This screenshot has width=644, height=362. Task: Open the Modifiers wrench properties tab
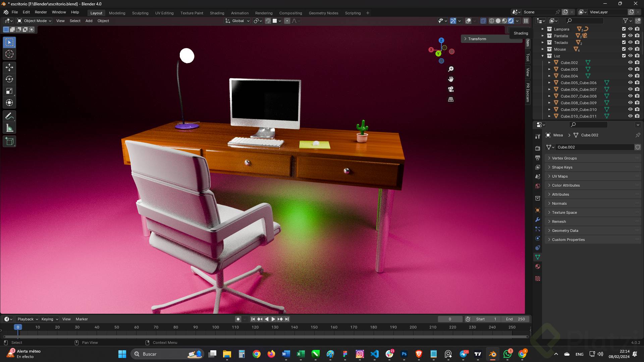[538, 220]
